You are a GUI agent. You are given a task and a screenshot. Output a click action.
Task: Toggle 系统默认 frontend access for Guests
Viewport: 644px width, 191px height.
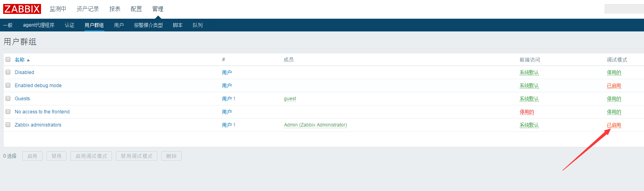(x=529, y=99)
